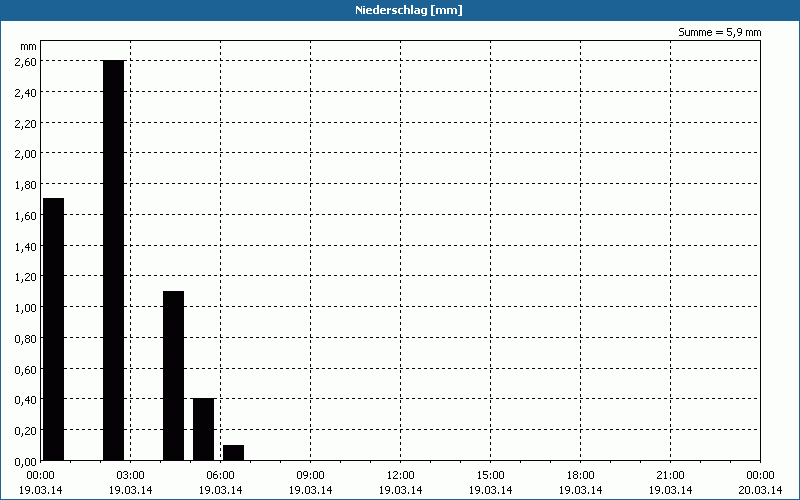Screen dimensions: 800x500
Task: Click the 2,00 y-axis label
Action: (x=26, y=154)
